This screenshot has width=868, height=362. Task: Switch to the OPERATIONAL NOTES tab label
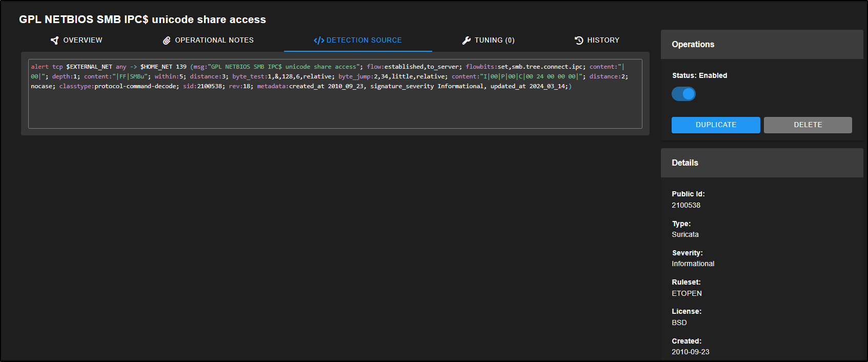tap(214, 40)
